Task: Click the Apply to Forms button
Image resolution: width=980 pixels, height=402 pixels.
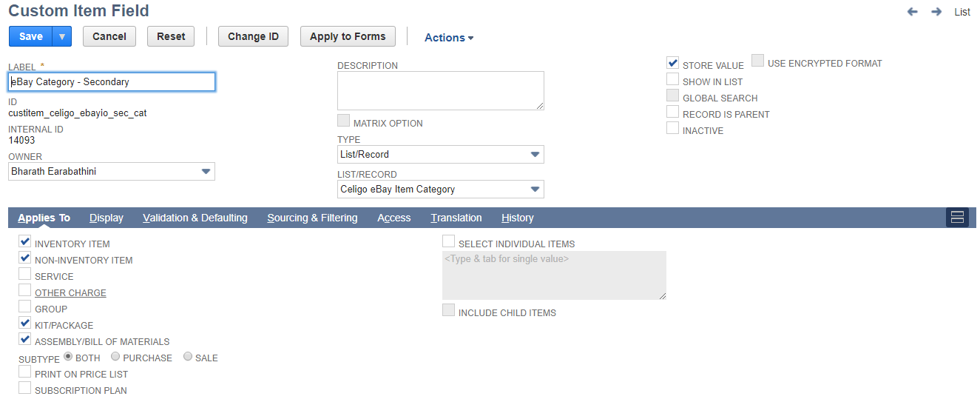Action: [x=348, y=36]
